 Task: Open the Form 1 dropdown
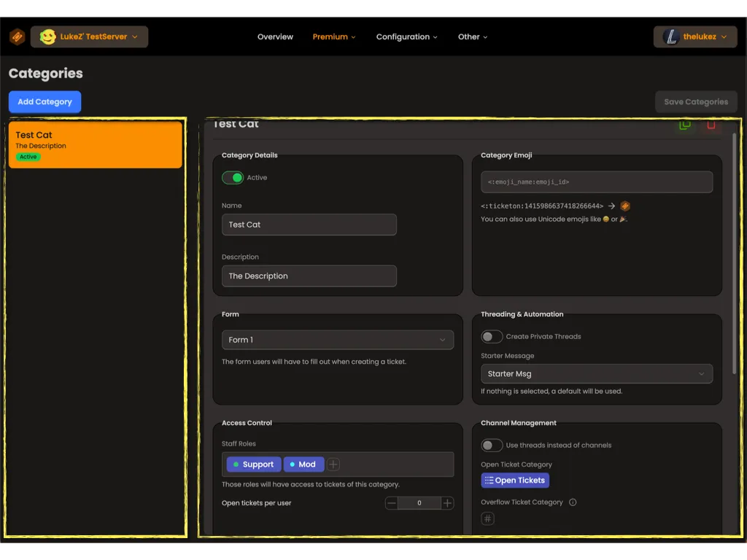[337, 340]
